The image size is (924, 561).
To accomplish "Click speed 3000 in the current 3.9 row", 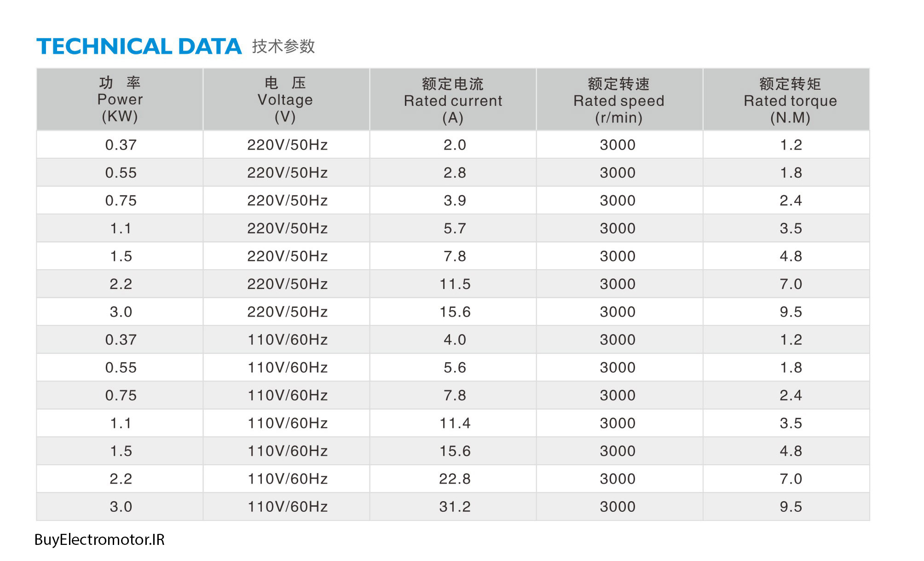I will (618, 201).
